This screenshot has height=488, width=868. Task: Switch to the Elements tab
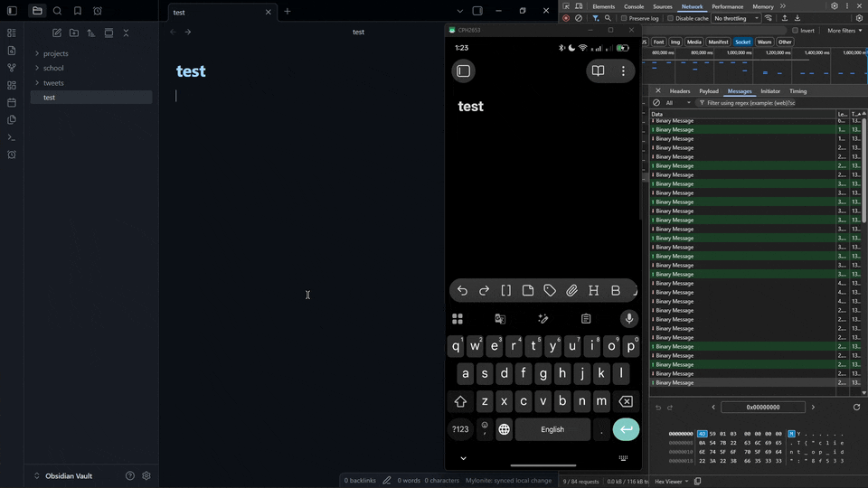coord(603,6)
